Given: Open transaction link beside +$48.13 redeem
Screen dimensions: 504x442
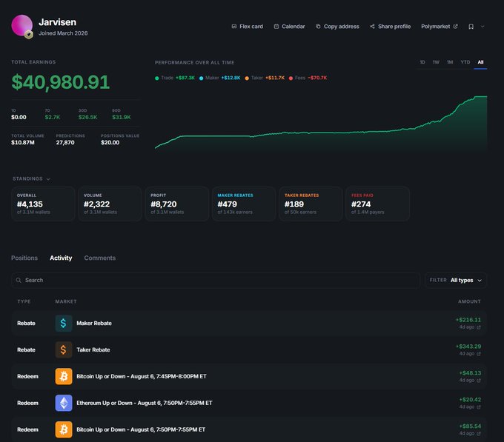Looking at the screenshot, I should coord(479,381).
